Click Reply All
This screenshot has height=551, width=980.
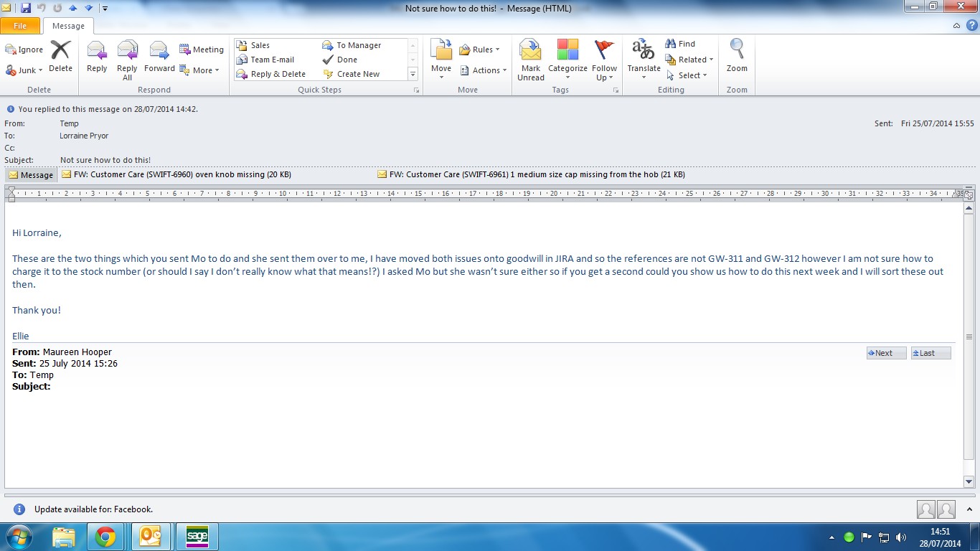[127, 60]
